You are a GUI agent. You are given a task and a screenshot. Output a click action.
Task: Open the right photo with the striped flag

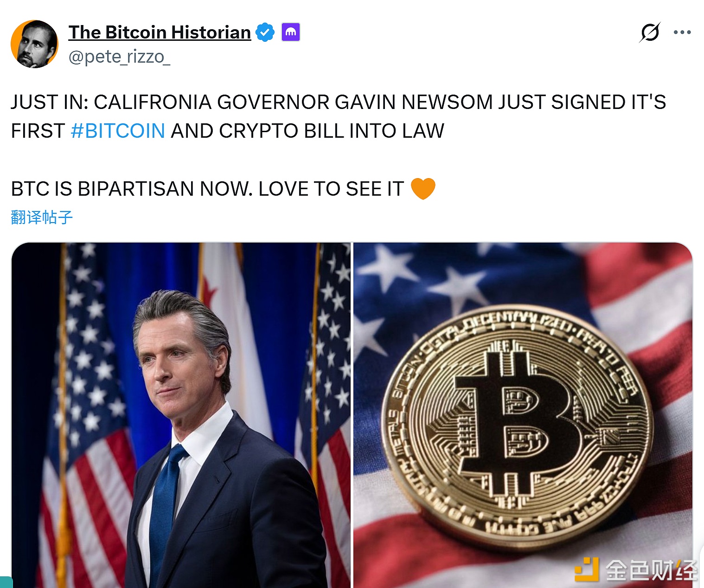tap(523, 415)
